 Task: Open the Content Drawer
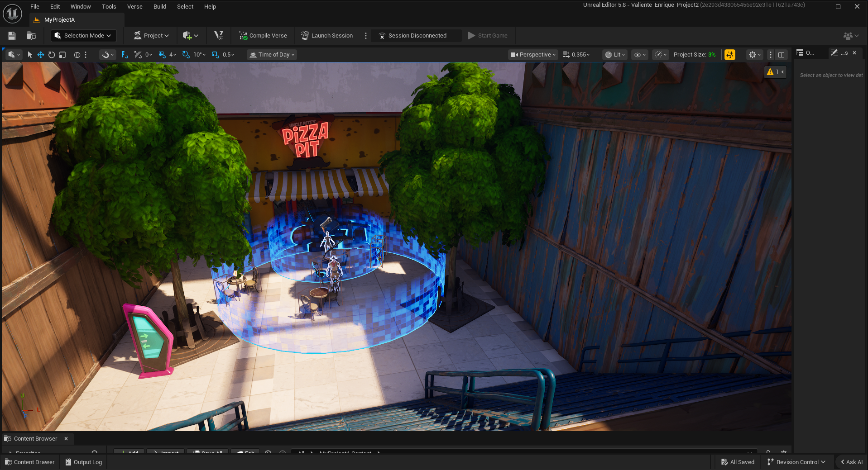tap(30, 462)
